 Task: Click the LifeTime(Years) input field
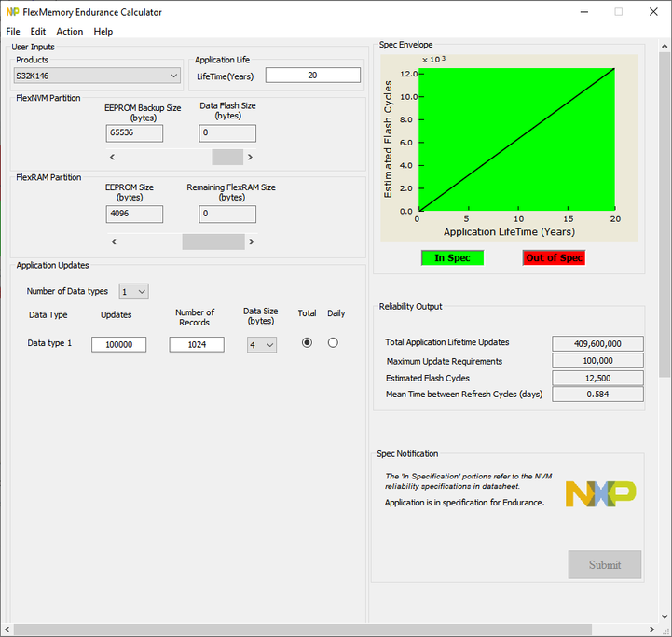click(313, 75)
